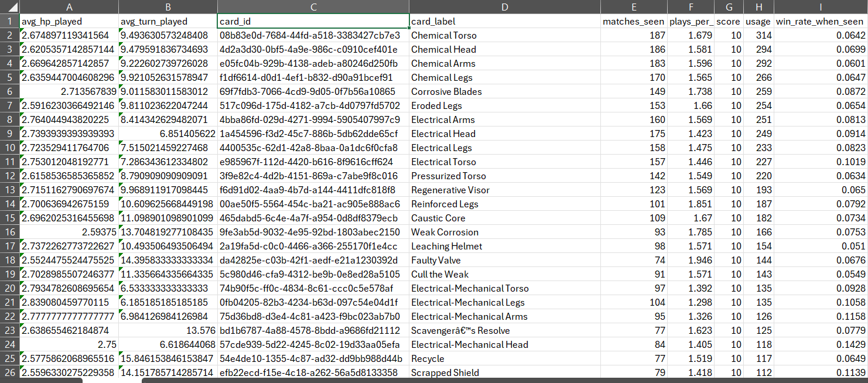Select the Corrosive Blades cell
Viewport: 868px width, 383px height.
(505, 91)
